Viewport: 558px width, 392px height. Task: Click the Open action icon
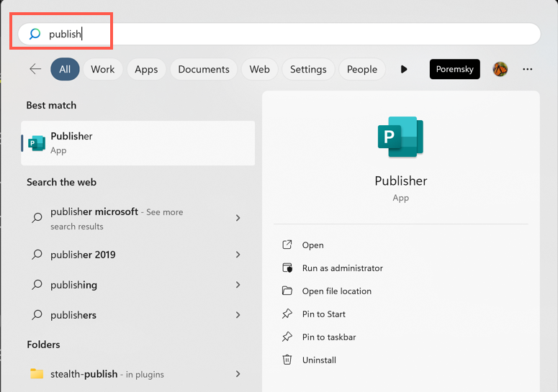coord(287,245)
